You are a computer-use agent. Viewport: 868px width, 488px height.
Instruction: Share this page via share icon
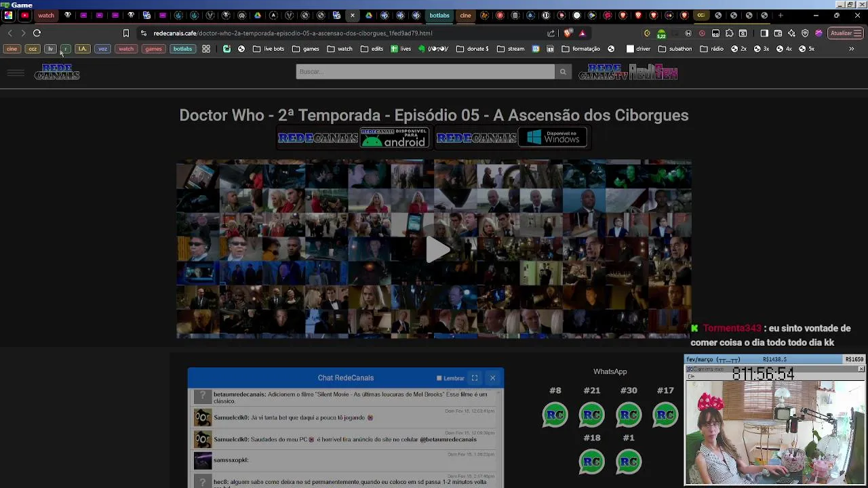(x=551, y=33)
